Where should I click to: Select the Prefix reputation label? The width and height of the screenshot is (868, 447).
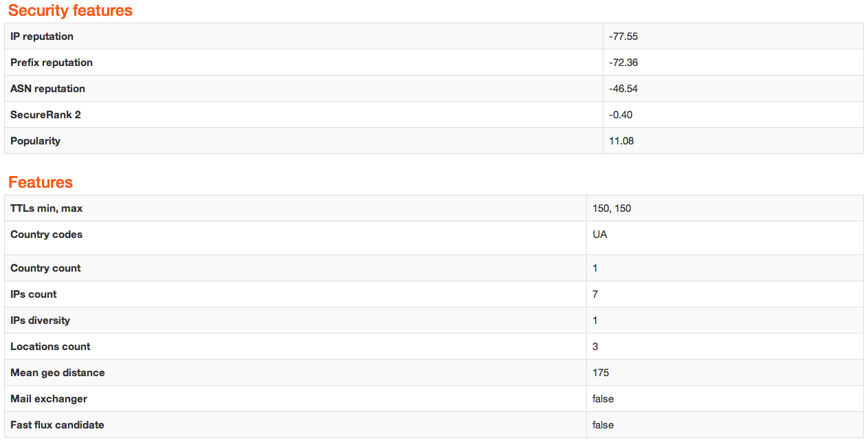[52, 63]
